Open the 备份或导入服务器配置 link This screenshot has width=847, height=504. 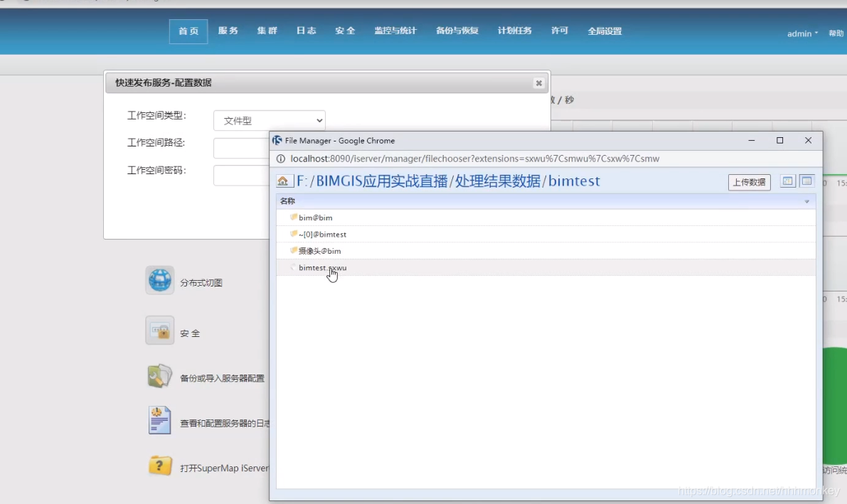point(222,379)
